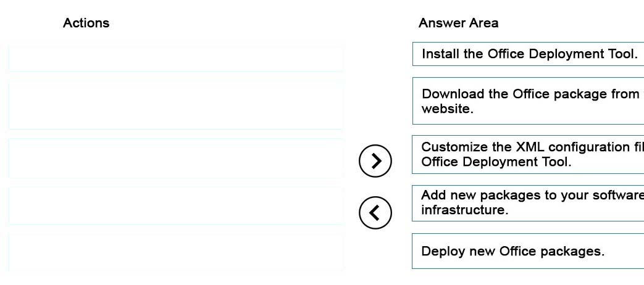Select 'Add new packages to your software' item
Screen dimensions: 644x285
coord(528,202)
